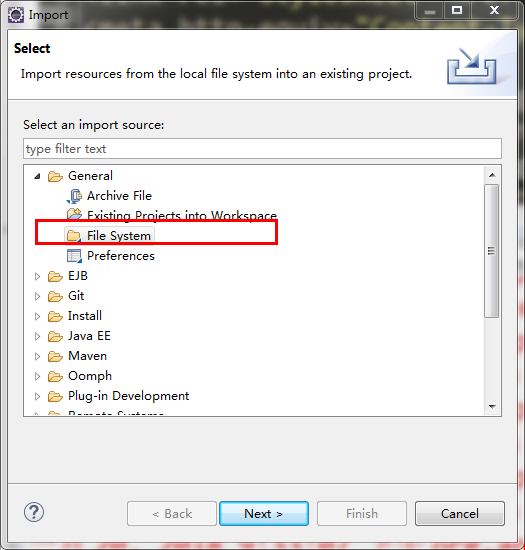
Task: Select the Oomph tree item
Action: (x=90, y=376)
